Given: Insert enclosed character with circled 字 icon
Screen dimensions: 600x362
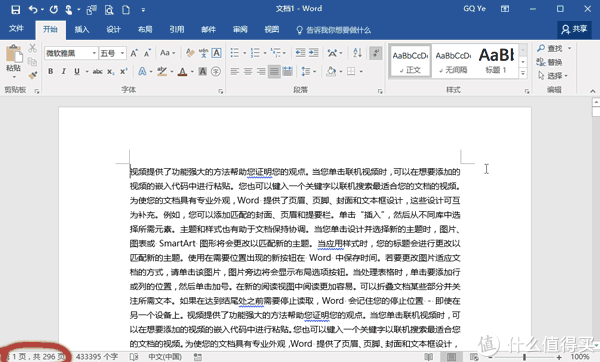Looking at the screenshot, I should point(216,72).
